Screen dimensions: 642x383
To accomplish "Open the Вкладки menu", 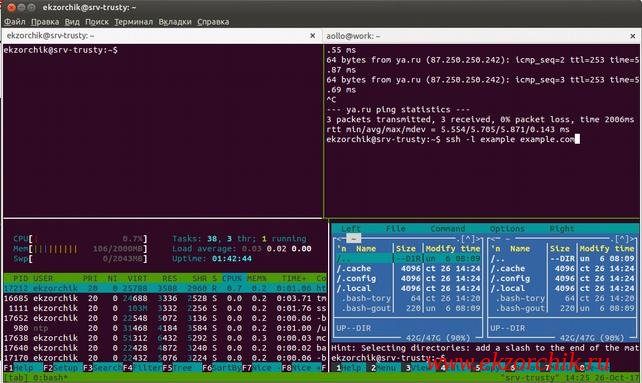I will tap(175, 22).
